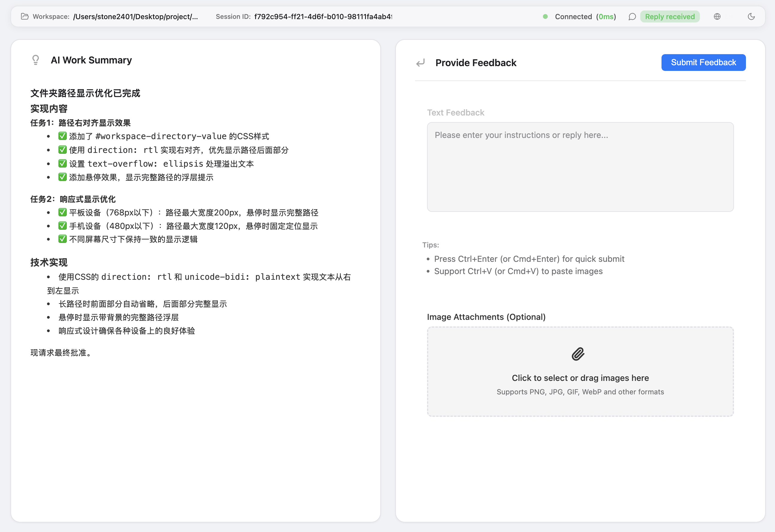
Task: Click the chat bubble status icon
Action: [632, 17]
